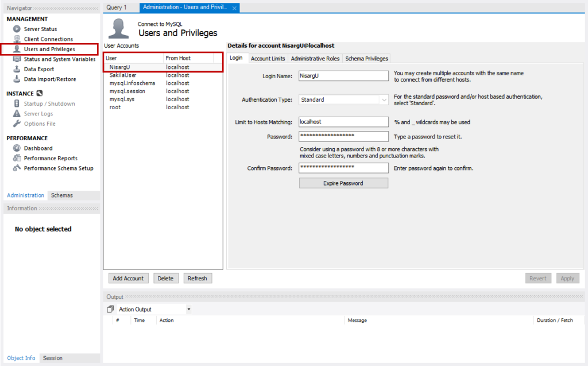The width and height of the screenshot is (588, 366).
Task: Click the Status and System Variables monitor icon
Action: pyautogui.click(x=17, y=59)
